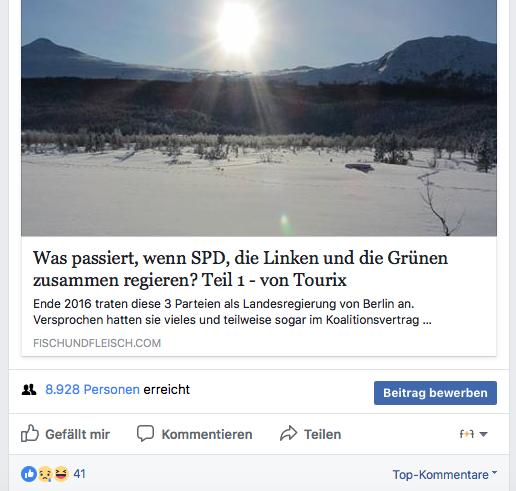Viewport: 516px width, 491px height.
Task: Click the page identity avatar icon
Action: point(467,434)
